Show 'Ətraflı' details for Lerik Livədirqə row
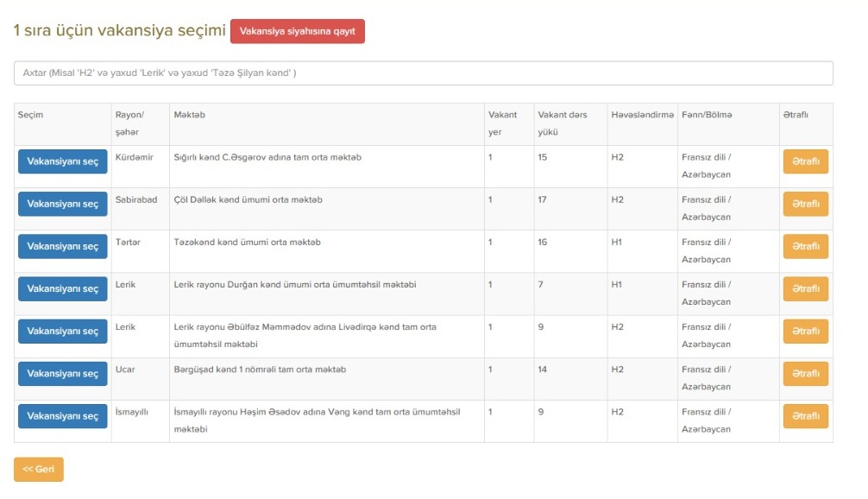Screen dimensions: 868x499 pyautogui.click(x=806, y=332)
